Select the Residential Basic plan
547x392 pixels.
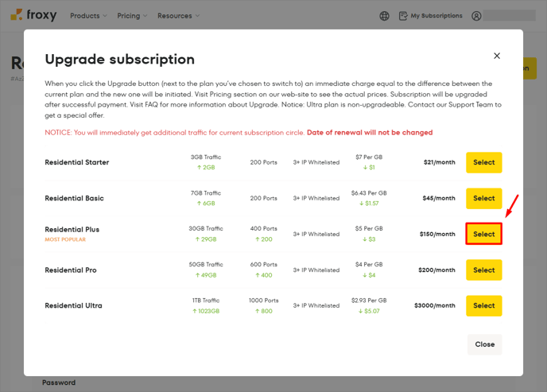pos(484,199)
